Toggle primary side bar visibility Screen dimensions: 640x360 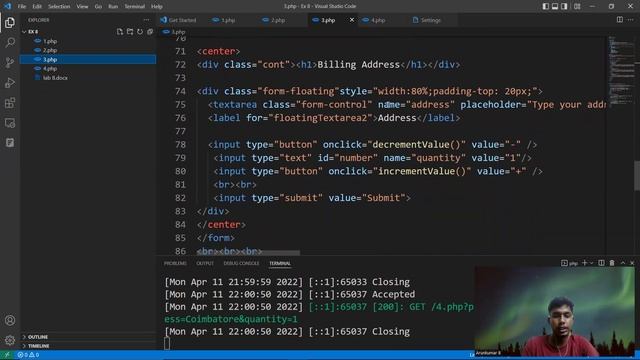tap(546, 6)
